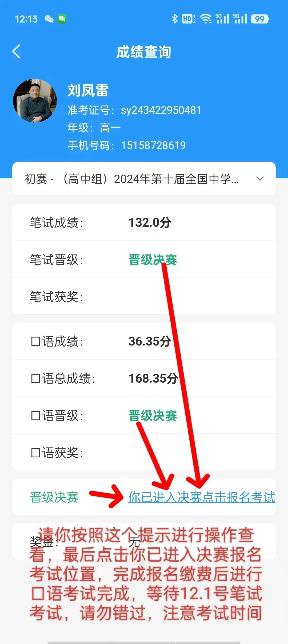Click the 你已进入决赛点击报名考试 link
The width and height of the screenshot is (288, 644).
202,497
